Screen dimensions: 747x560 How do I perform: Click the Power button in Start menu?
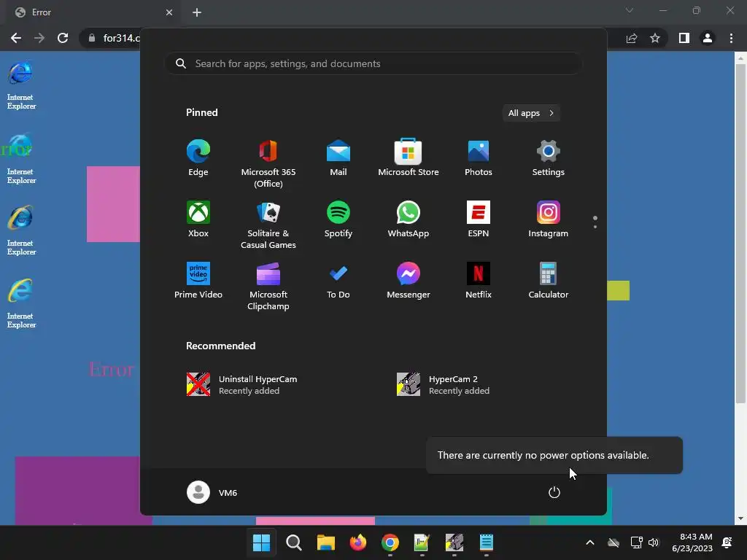[554, 492]
